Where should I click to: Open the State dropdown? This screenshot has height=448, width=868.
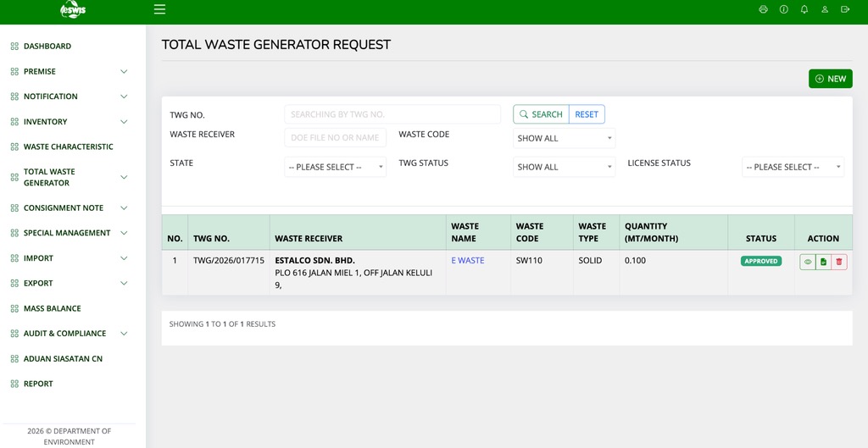click(336, 167)
